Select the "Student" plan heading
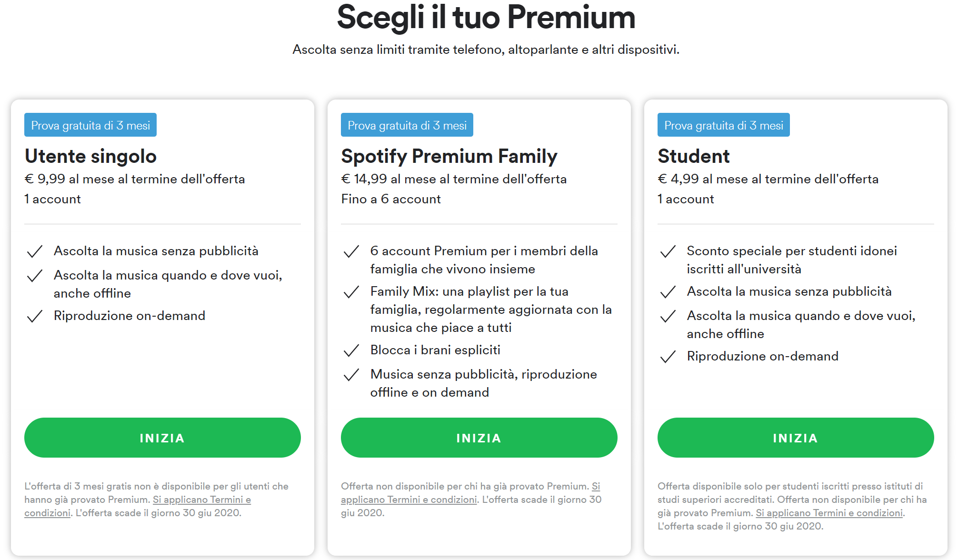Screen dimensions: 958x560 tap(693, 156)
